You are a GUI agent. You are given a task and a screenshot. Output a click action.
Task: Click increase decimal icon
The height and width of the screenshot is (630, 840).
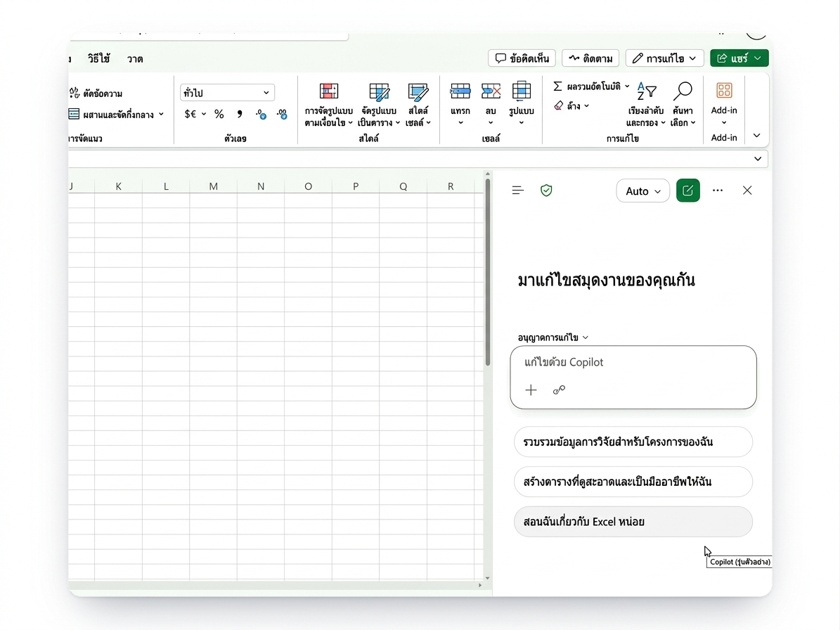pos(261,114)
